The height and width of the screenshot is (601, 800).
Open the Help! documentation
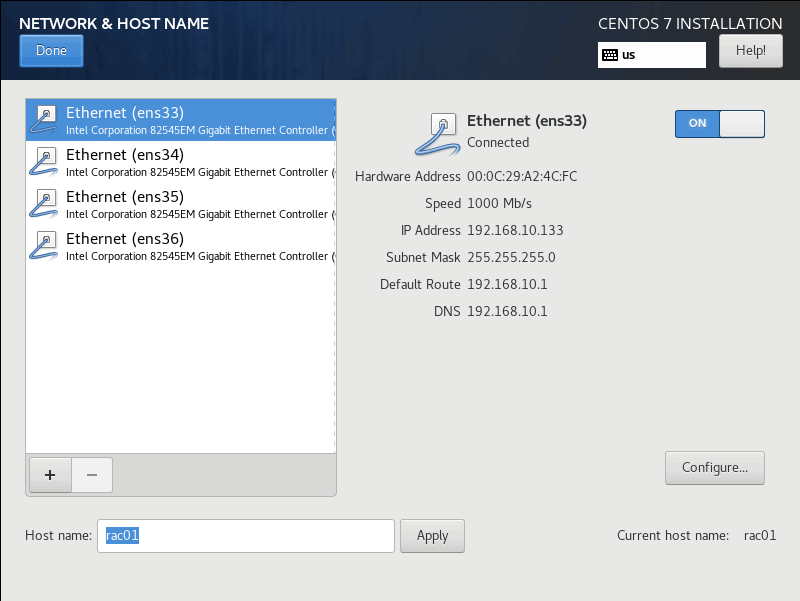[750, 50]
